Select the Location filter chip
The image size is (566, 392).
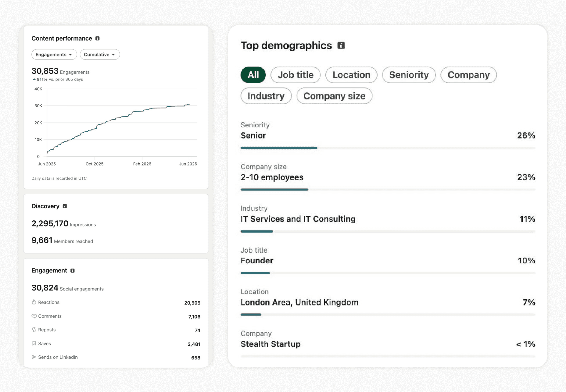(x=351, y=75)
